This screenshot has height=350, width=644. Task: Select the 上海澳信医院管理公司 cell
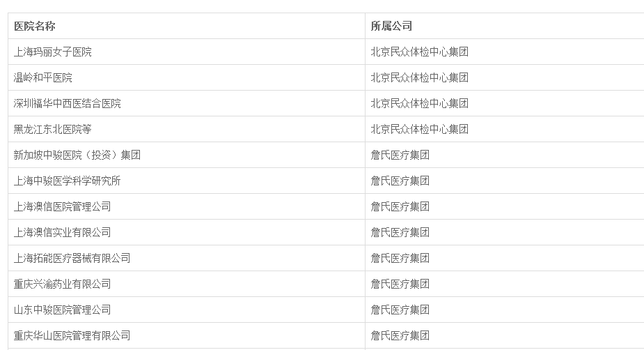63,206
